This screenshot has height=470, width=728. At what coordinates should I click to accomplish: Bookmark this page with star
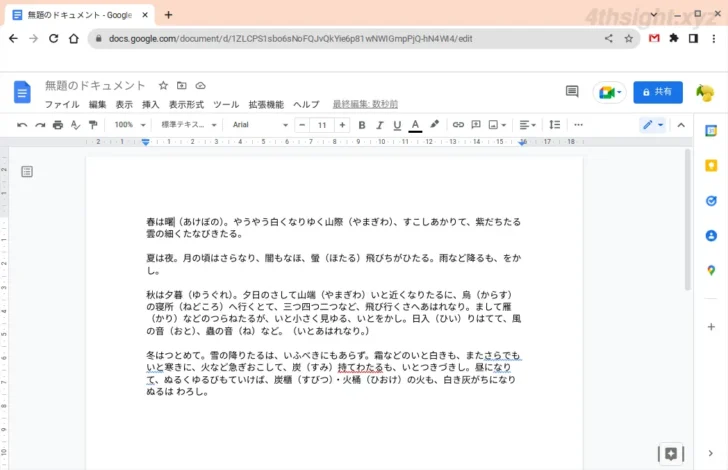(x=629, y=39)
